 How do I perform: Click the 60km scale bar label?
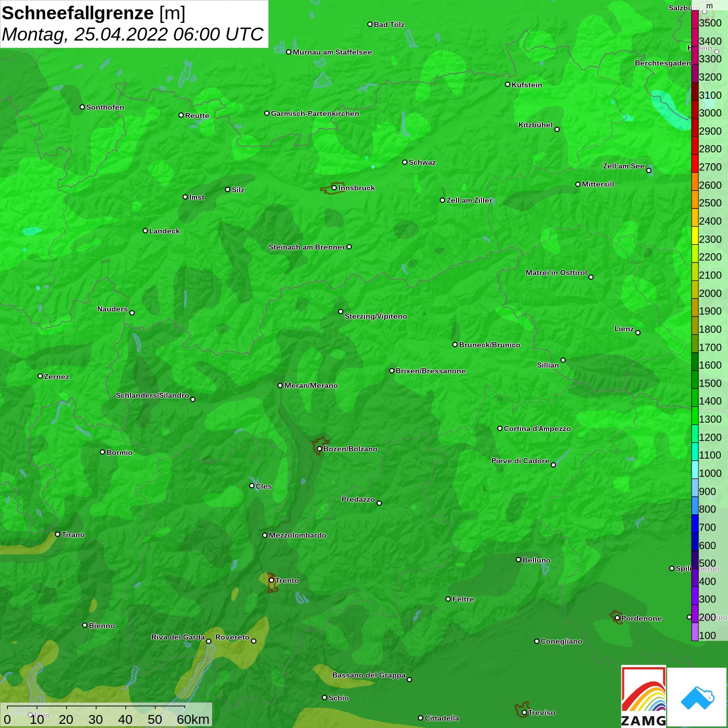pyautogui.click(x=193, y=719)
